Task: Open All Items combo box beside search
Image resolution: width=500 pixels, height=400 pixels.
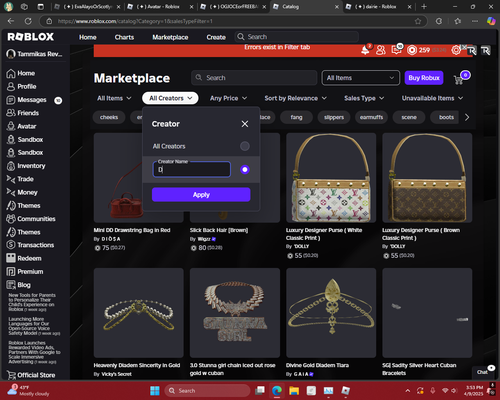Action: click(361, 78)
